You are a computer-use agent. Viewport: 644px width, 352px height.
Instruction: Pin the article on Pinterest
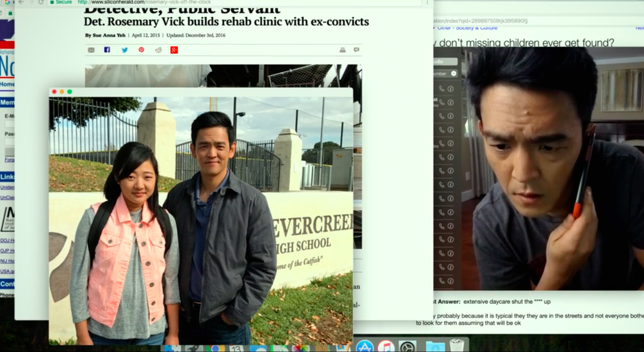[x=141, y=50]
